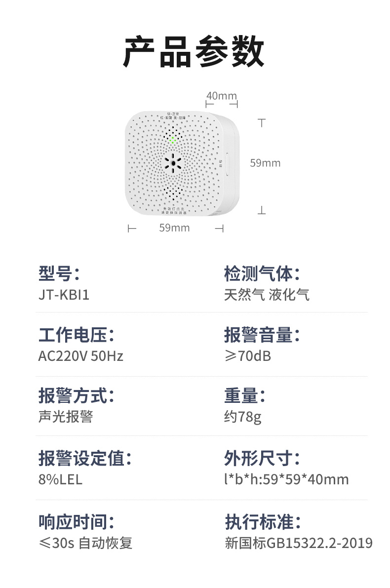Click the AC220V 50Hz voltage value
390x588 pixels.
click(x=80, y=356)
